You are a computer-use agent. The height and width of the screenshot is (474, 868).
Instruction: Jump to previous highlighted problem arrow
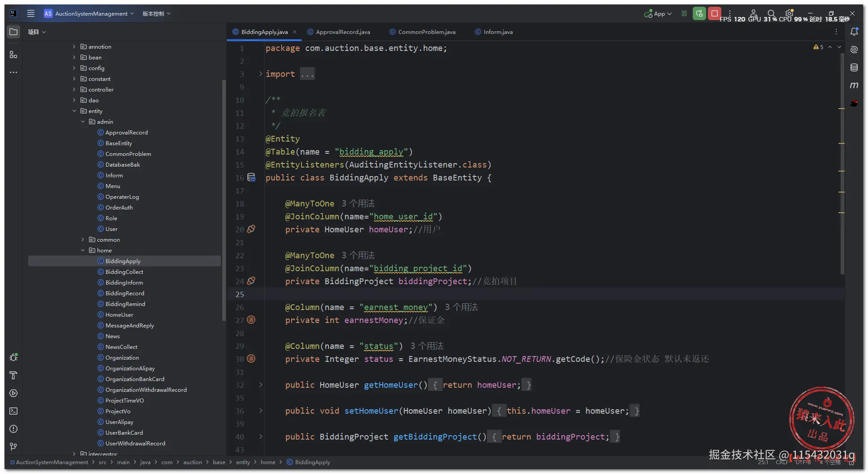click(830, 47)
